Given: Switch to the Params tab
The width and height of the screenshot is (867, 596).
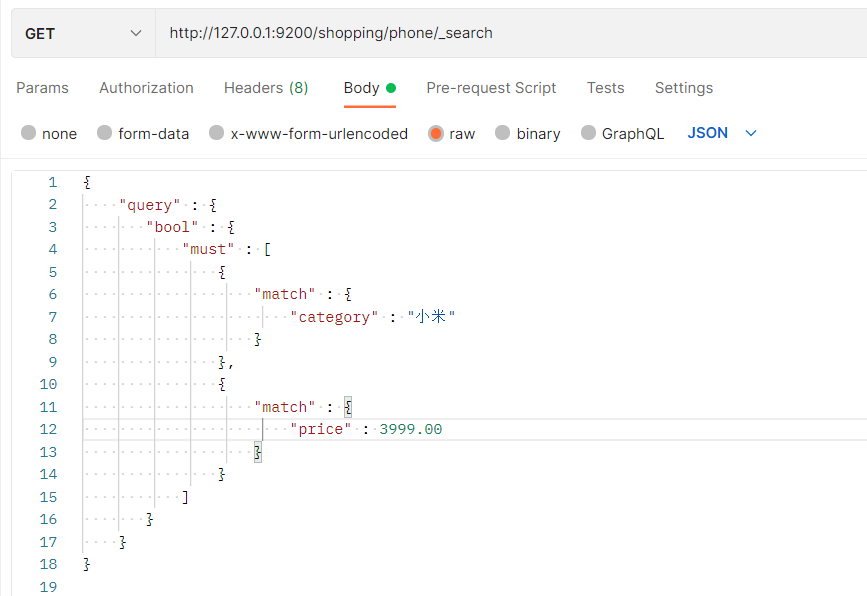Looking at the screenshot, I should tap(43, 88).
